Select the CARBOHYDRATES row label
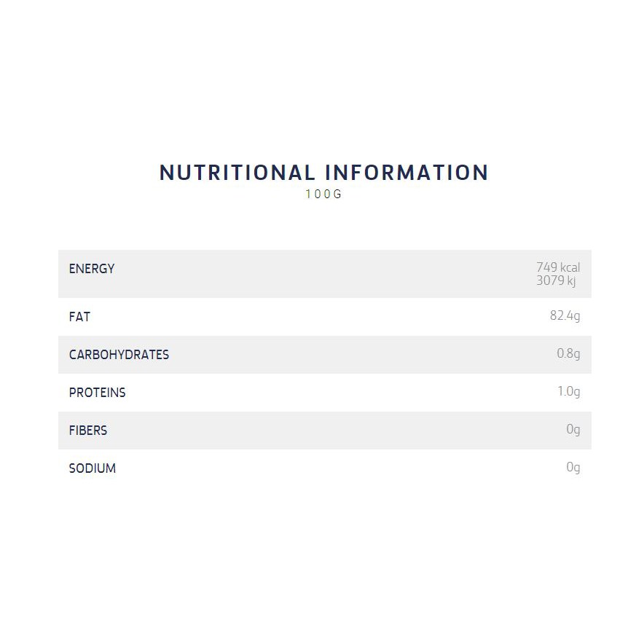Screen dimensions: 644x644 point(119,355)
